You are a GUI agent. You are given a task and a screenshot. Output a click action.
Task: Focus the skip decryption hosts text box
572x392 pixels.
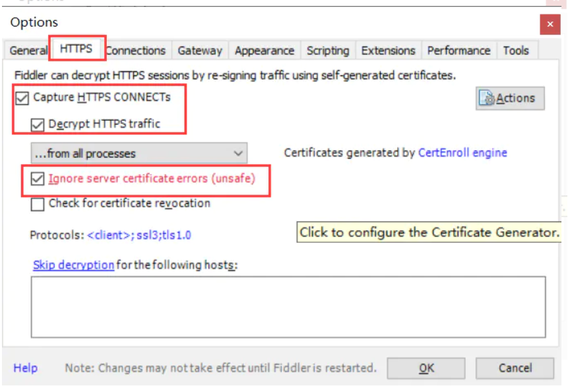point(288,307)
